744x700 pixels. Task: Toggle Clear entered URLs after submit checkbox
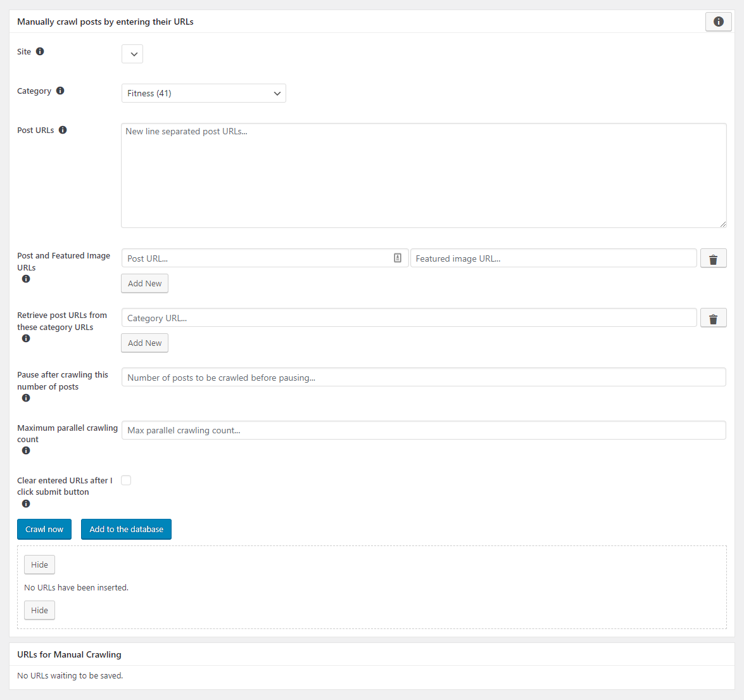126,480
